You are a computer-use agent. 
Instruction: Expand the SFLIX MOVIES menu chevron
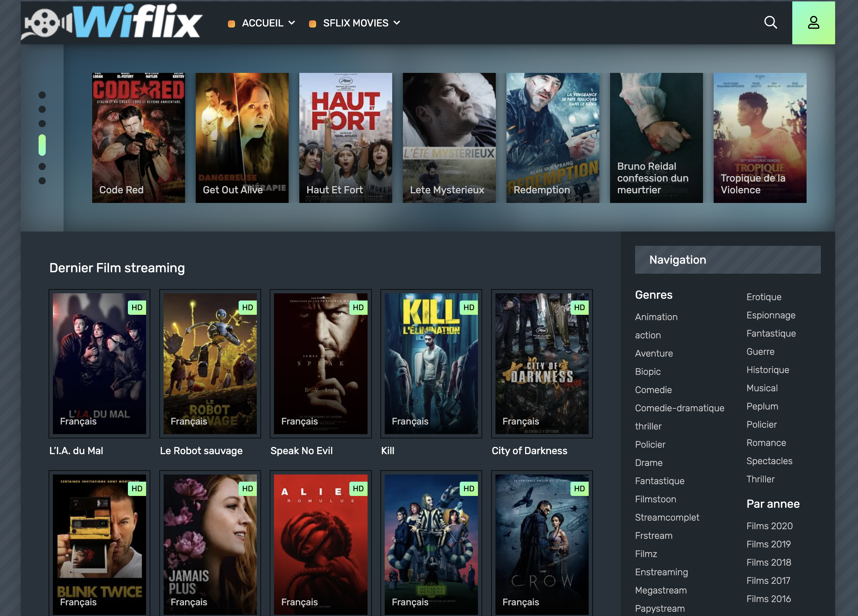click(x=397, y=23)
